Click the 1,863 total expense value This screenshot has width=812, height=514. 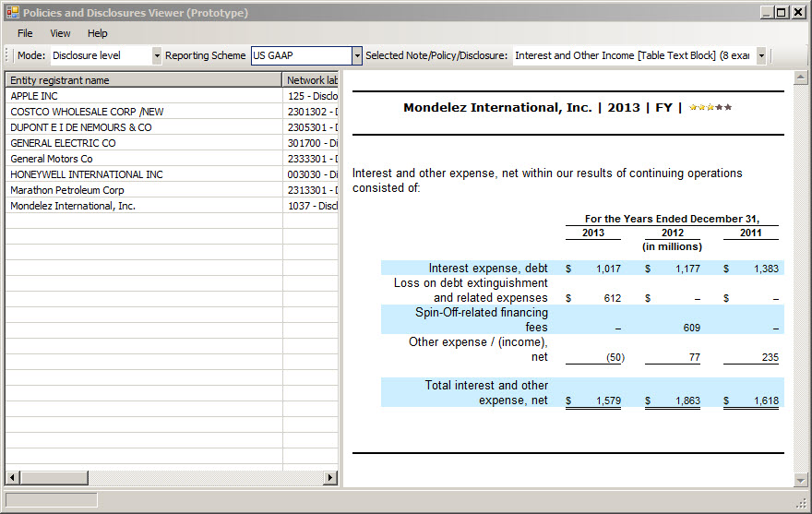click(687, 400)
